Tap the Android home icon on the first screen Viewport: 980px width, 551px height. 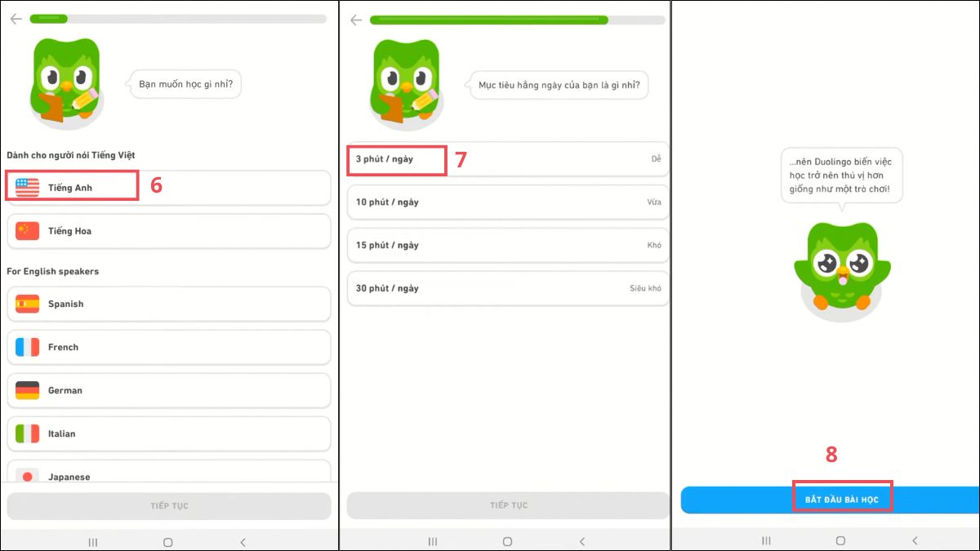pos(167,541)
